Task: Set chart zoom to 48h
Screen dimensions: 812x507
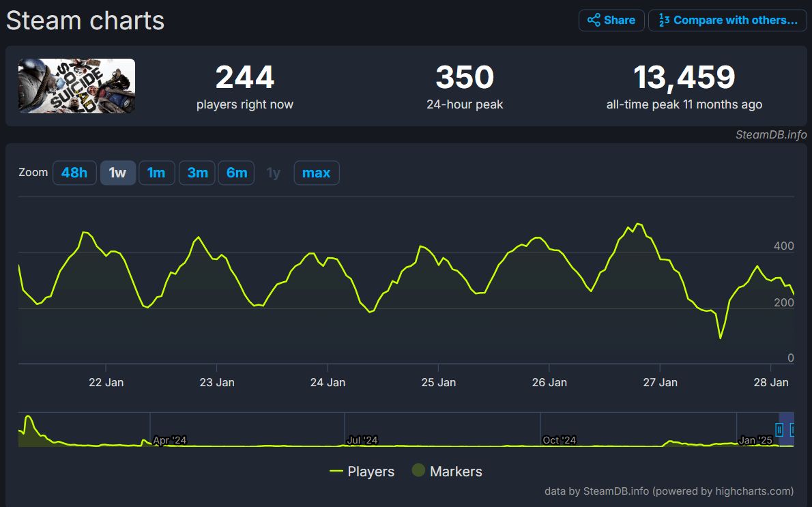Action: coord(74,173)
